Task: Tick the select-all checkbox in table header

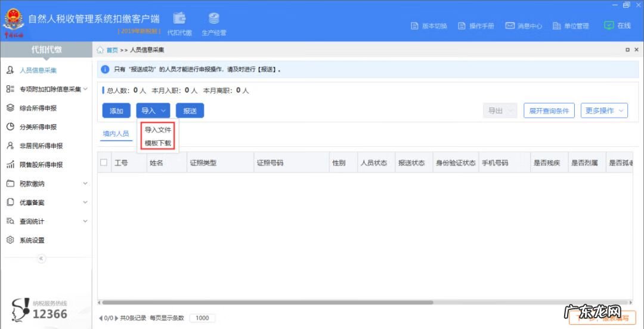Action: (x=104, y=162)
